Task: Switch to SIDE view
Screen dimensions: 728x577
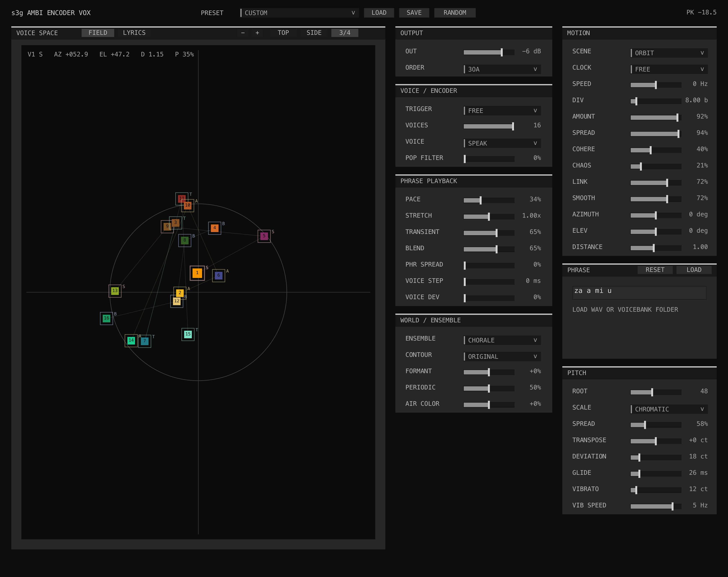Action: [314, 33]
